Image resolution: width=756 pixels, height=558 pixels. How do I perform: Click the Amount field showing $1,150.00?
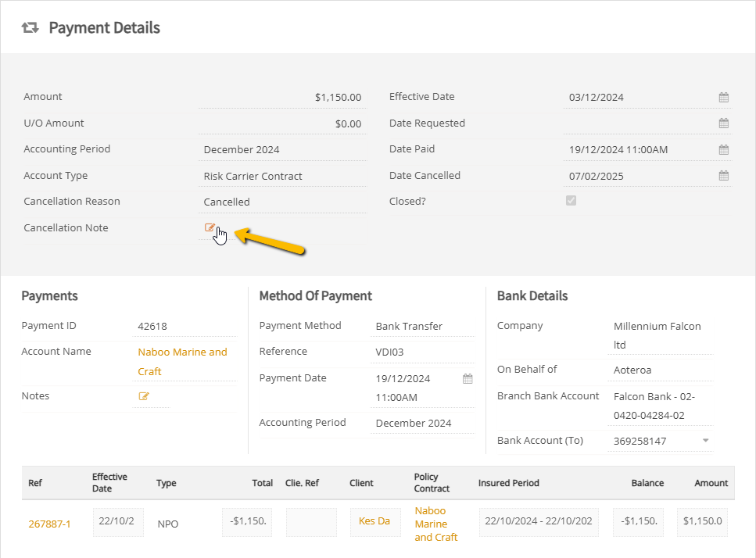click(x=282, y=98)
